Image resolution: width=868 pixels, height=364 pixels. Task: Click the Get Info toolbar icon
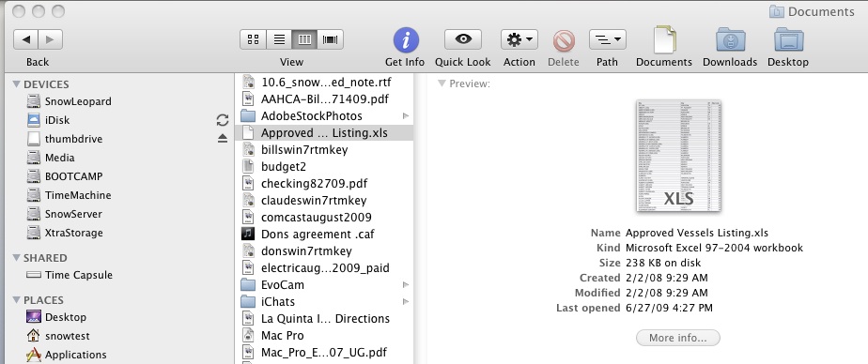(x=406, y=40)
